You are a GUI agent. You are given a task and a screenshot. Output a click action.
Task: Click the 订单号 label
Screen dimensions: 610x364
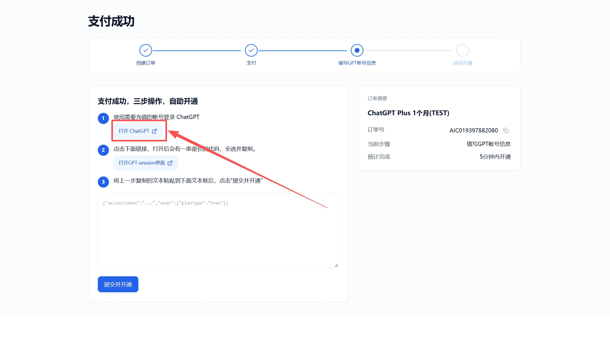pyautogui.click(x=376, y=130)
